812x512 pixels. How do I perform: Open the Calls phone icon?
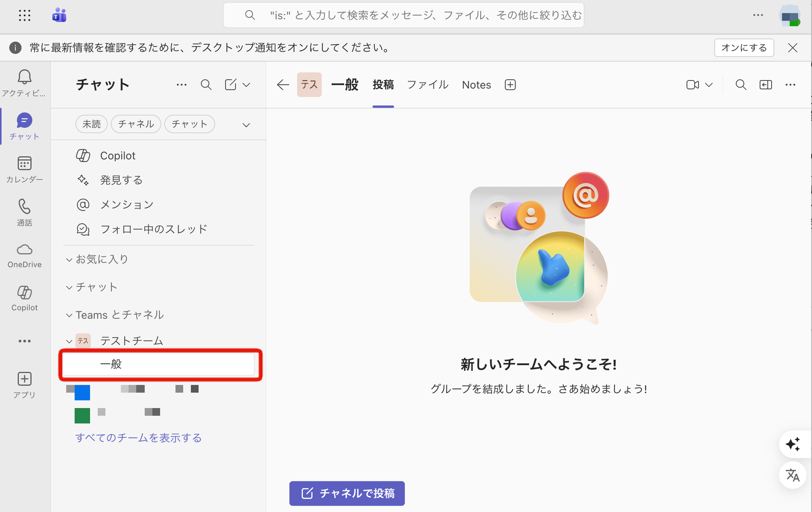coord(24,207)
